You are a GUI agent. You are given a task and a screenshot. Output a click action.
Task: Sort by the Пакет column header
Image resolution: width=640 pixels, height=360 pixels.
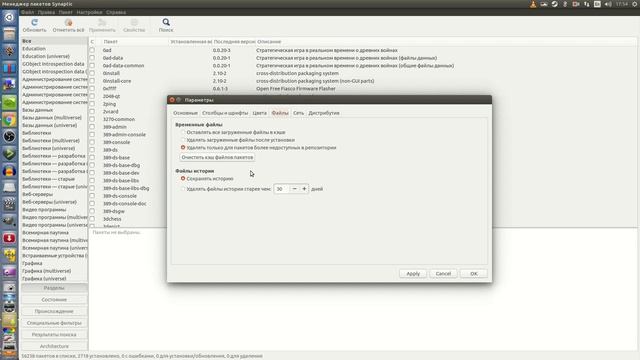click(x=134, y=42)
